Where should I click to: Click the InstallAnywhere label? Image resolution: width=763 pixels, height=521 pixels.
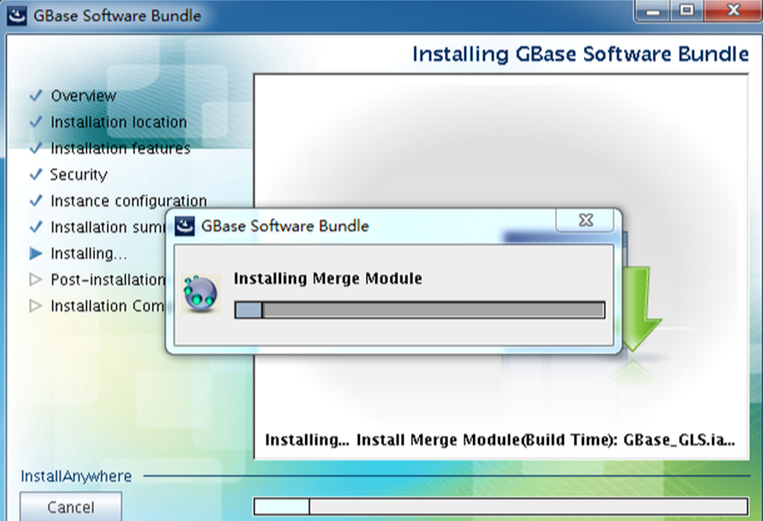click(x=76, y=476)
